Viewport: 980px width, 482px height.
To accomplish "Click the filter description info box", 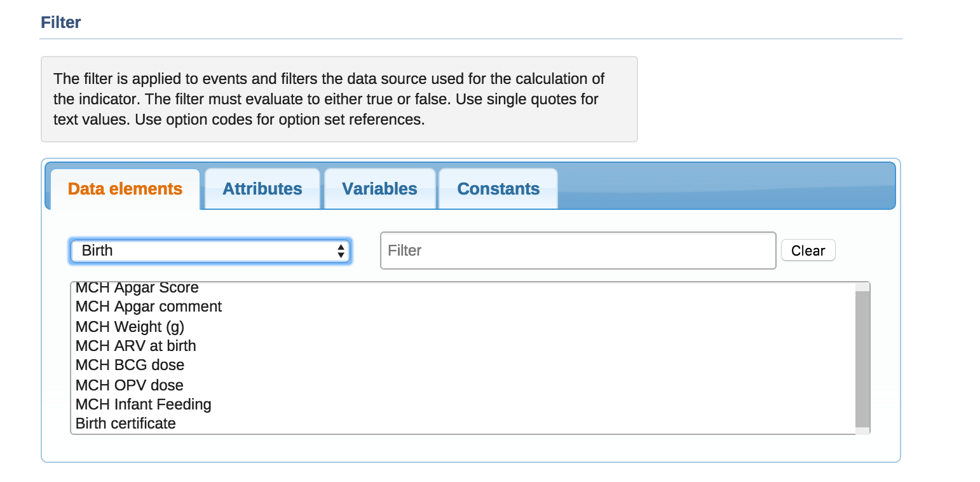I will [x=339, y=99].
